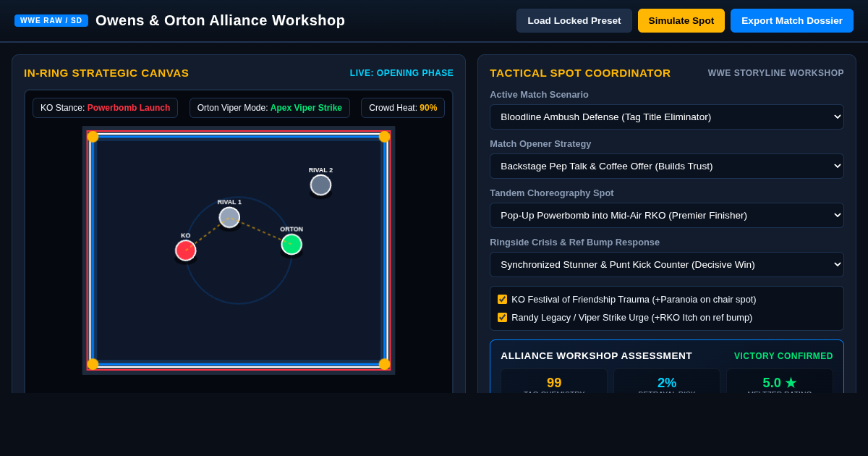Viewport: 868px width, 456px height.
Task: Click the bottom-right ring turnbuckle post
Action: [384, 364]
